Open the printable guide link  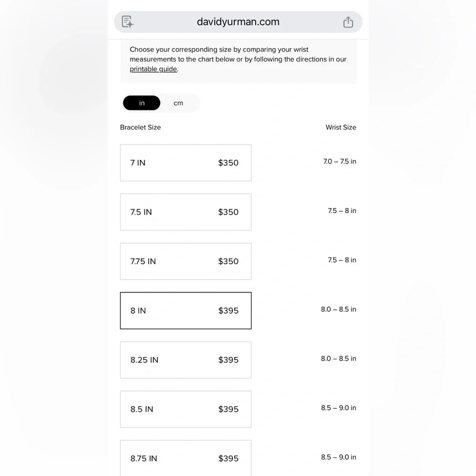click(153, 69)
